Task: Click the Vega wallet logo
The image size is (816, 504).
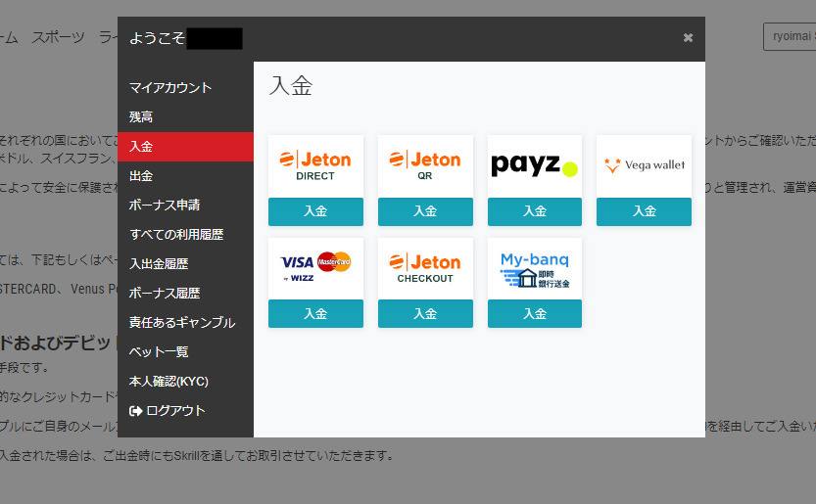Action: point(645,165)
